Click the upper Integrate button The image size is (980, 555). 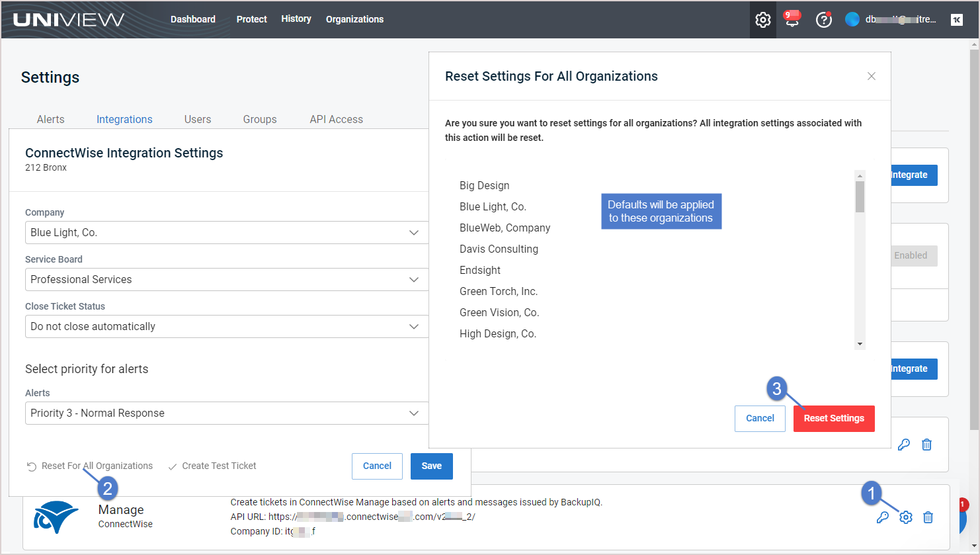coord(914,175)
